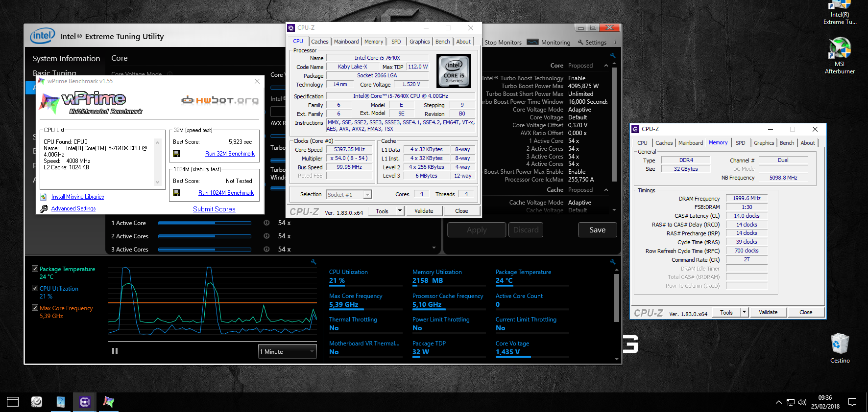Open Memory tab in main CPU-Z window
This screenshot has height=412, width=868.
point(374,42)
